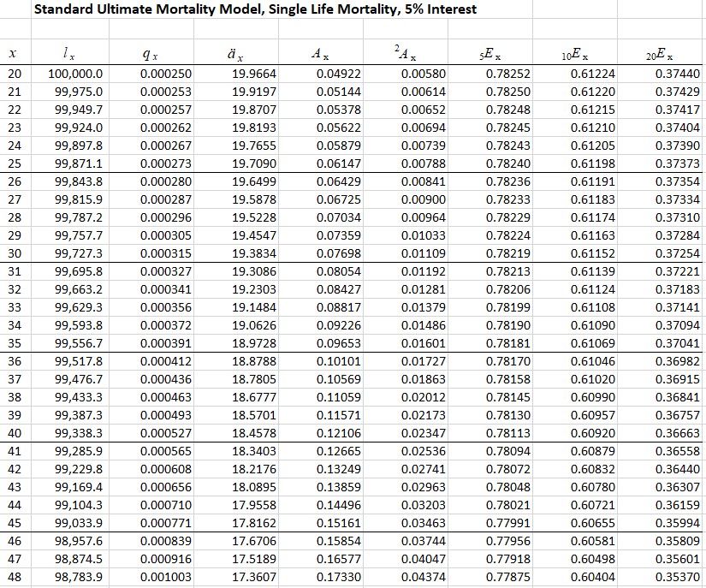Click the '2A x' column header
Screen dimensions: 706x588
point(406,53)
